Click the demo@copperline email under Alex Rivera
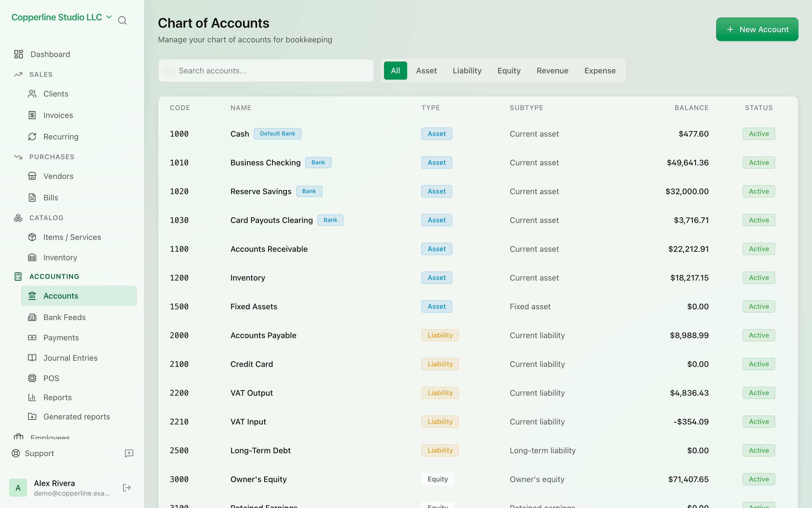Screen dimensions: 812x508 pyautogui.click(x=72, y=493)
